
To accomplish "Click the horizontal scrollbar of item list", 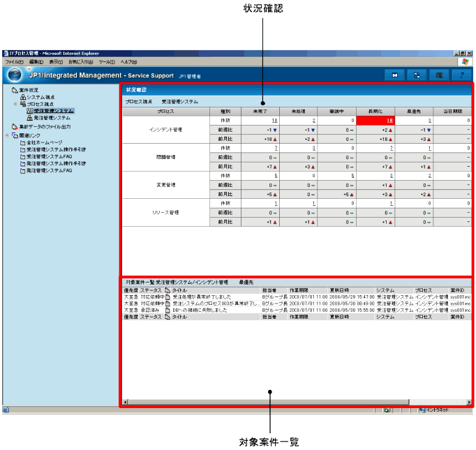I will tap(265, 402).
